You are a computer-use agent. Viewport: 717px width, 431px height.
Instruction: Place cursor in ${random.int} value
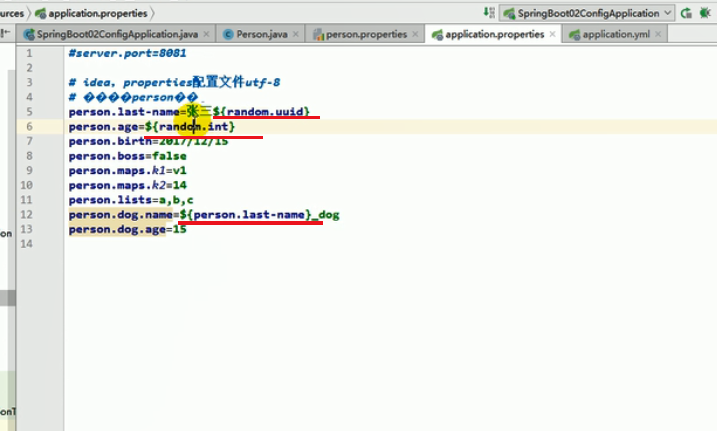click(x=190, y=126)
